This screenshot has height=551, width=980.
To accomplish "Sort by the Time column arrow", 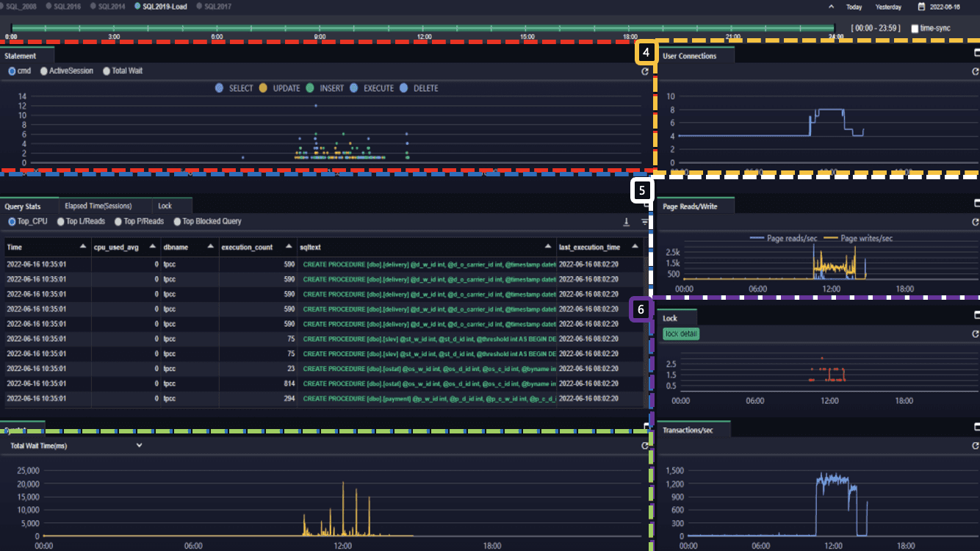I will [83, 247].
